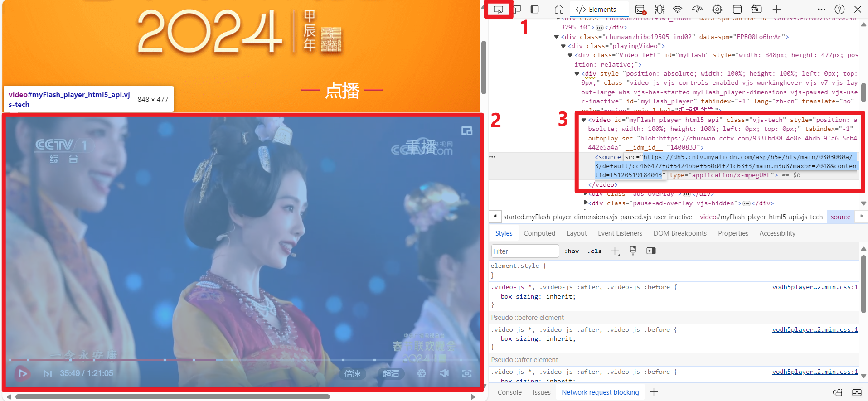
Task: Select the closing </video> tag line
Action: (602, 185)
